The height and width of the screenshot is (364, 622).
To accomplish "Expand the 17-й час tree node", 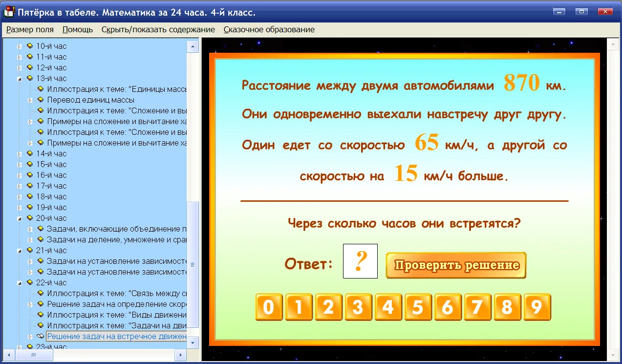I will tap(20, 186).
